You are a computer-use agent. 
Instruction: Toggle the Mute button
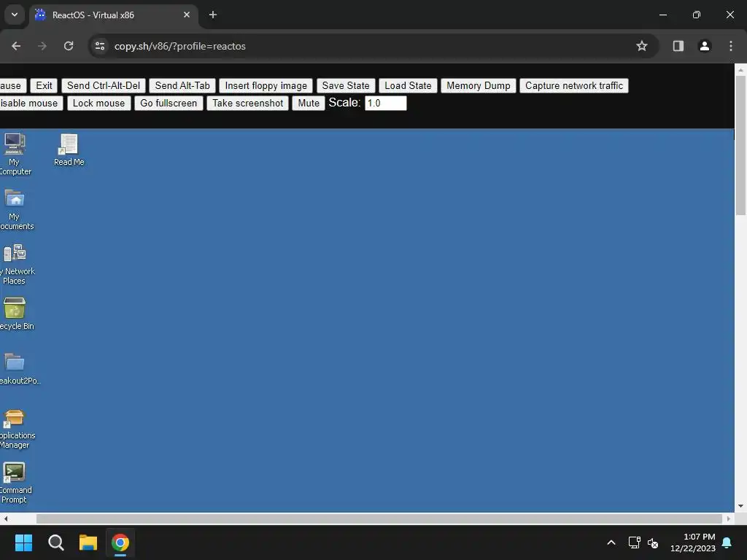(309, 104)
